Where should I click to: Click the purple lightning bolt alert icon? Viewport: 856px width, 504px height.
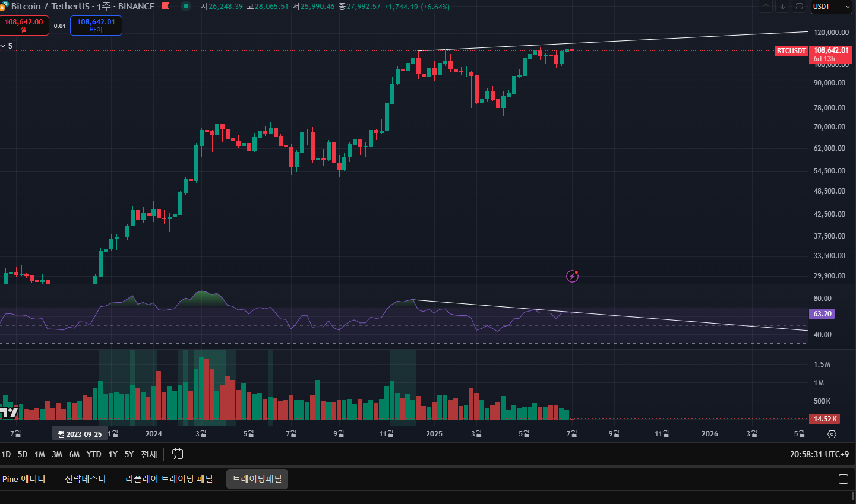(572, 275)
